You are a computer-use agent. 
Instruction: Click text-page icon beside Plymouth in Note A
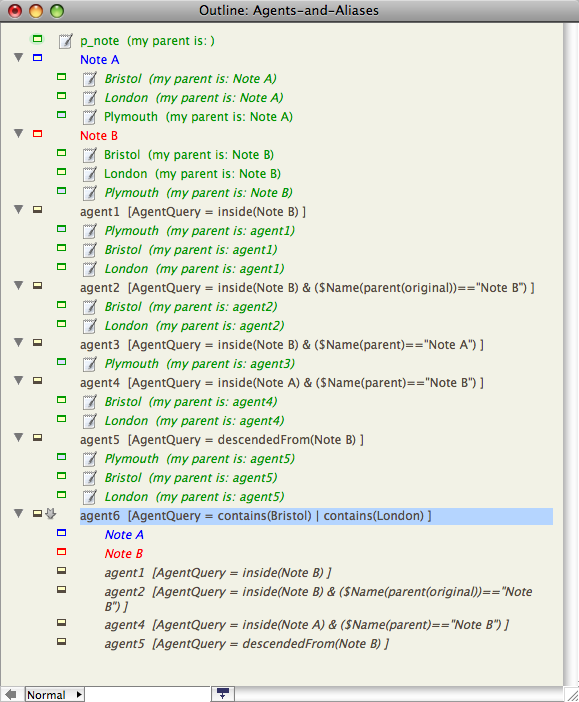coord(90,117)
